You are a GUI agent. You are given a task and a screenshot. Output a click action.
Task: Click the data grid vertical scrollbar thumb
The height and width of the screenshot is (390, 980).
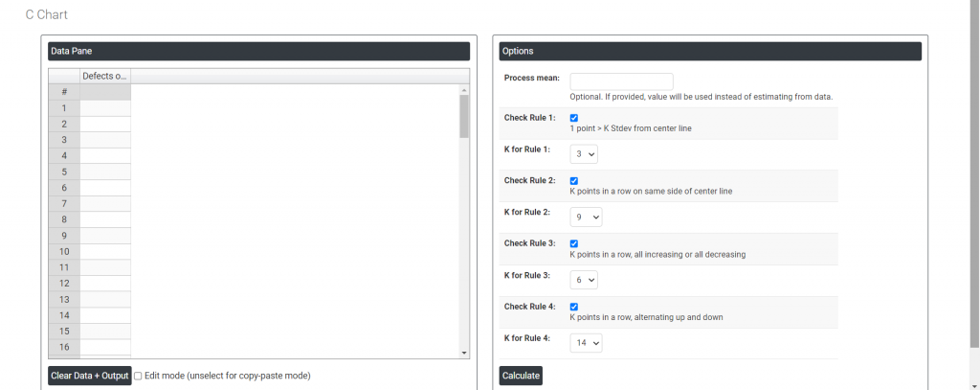(464, 117)
